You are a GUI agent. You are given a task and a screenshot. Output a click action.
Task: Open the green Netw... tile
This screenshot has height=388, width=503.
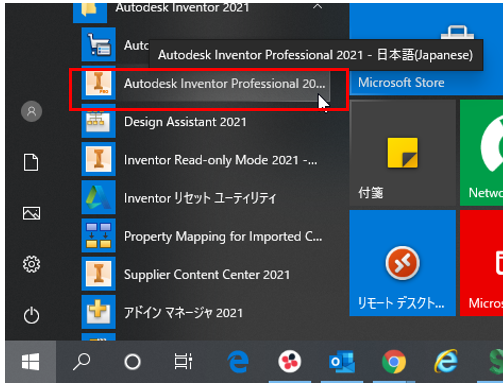482,153
